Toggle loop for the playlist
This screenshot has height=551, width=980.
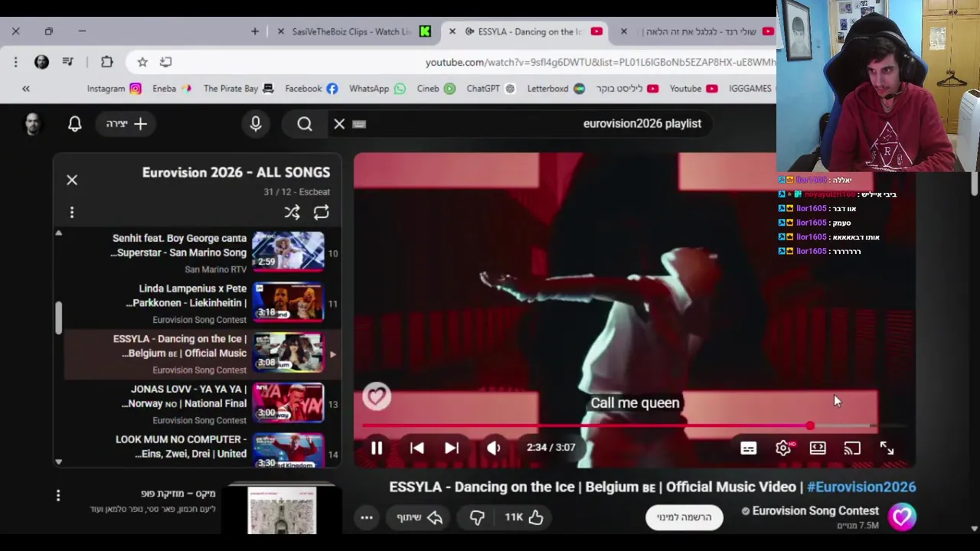tap(322, 212)
